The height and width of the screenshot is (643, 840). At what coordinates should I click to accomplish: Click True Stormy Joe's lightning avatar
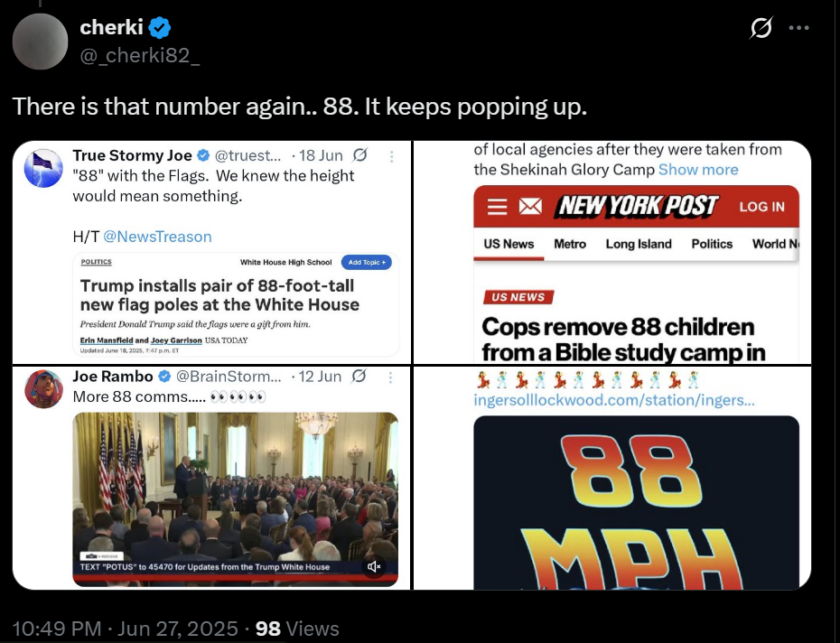43,168
